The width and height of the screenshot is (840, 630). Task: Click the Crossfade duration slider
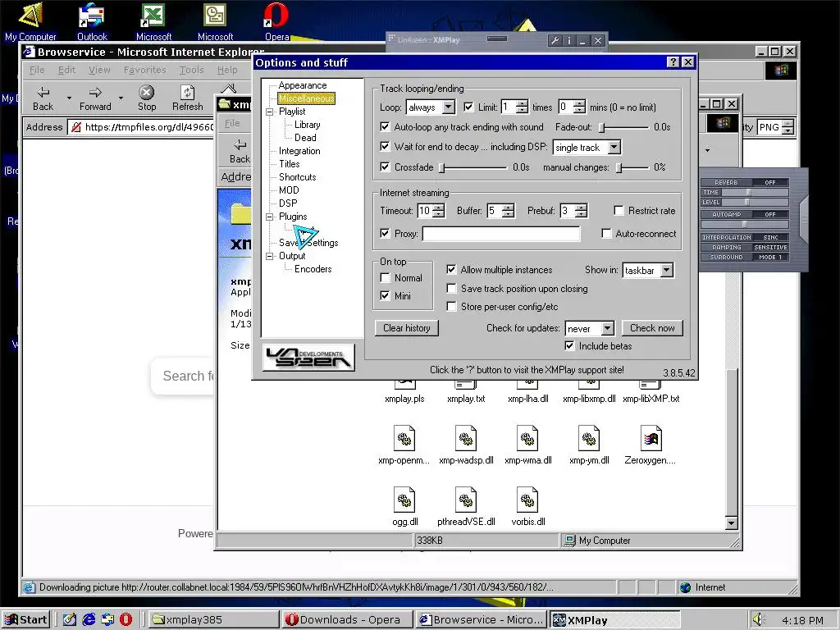click(473, 167)
